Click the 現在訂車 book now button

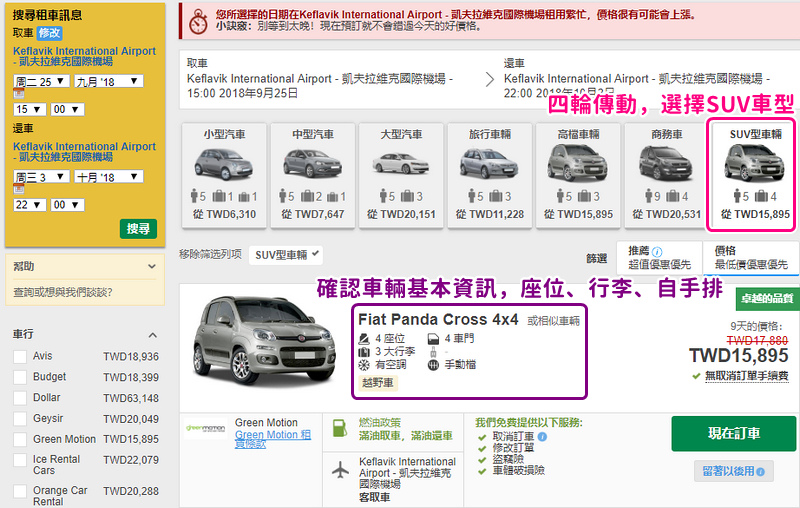pos(734,434)
